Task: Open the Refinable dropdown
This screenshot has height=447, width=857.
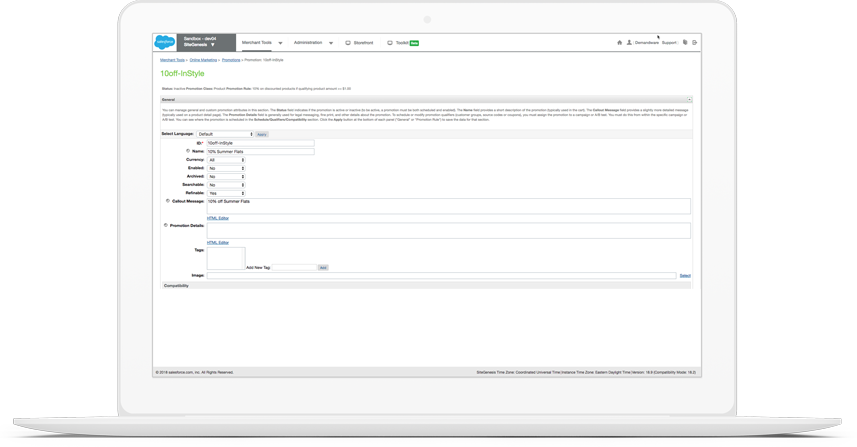Action: [226, 193]
